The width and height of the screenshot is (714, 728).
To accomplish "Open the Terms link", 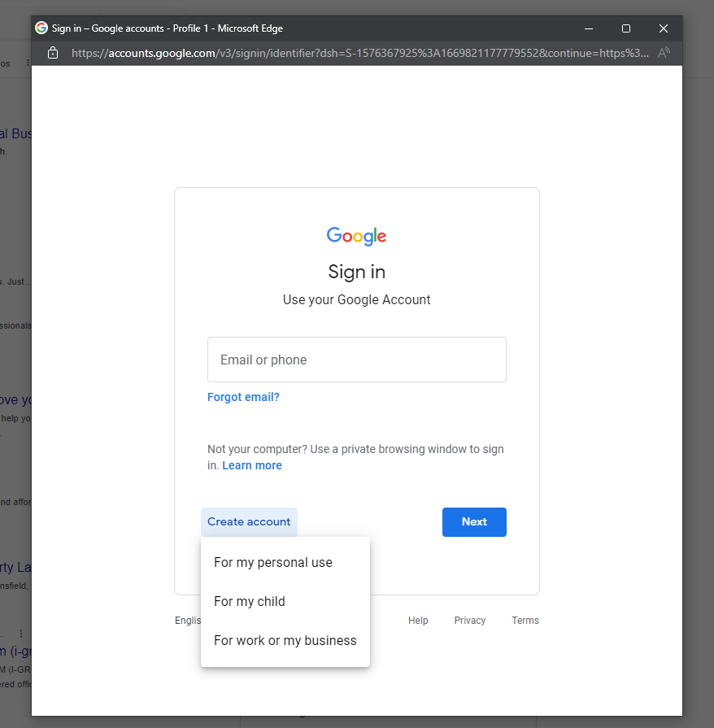I will click(525, 620).
